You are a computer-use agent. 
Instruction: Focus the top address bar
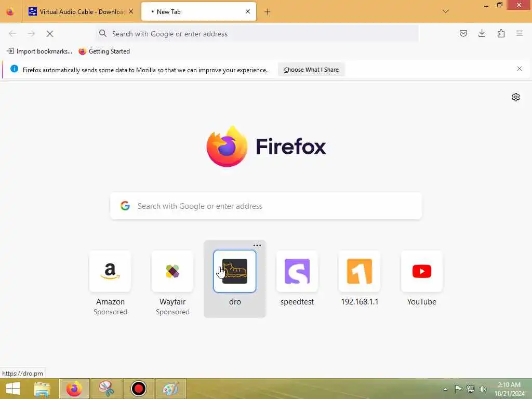coord(257,34)
